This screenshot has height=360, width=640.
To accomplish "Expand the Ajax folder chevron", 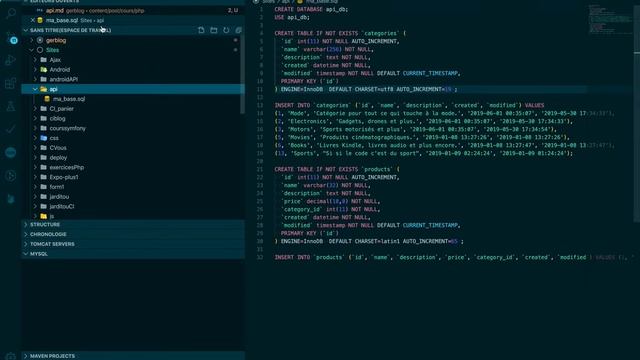I will (36, 60).
